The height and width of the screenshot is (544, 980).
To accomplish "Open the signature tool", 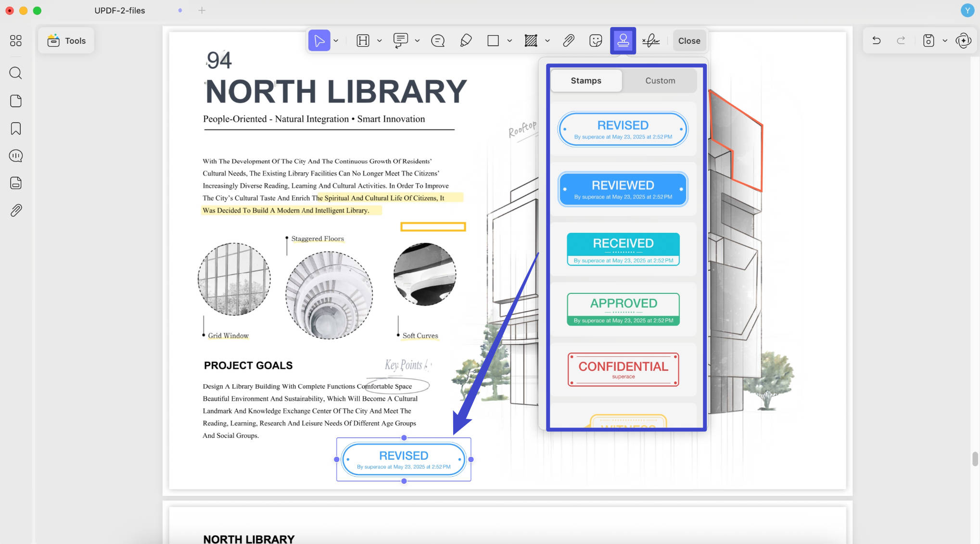I will click(651, 41).
